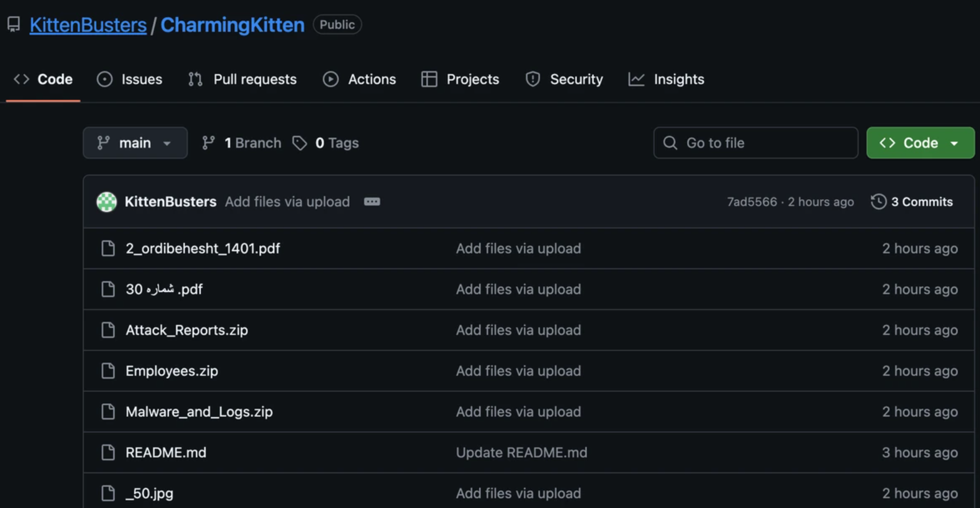Viewport: 980px width, 508px height.
Task: Open the Insights tab
Action: pyautogui.click(x=666, y=79)
